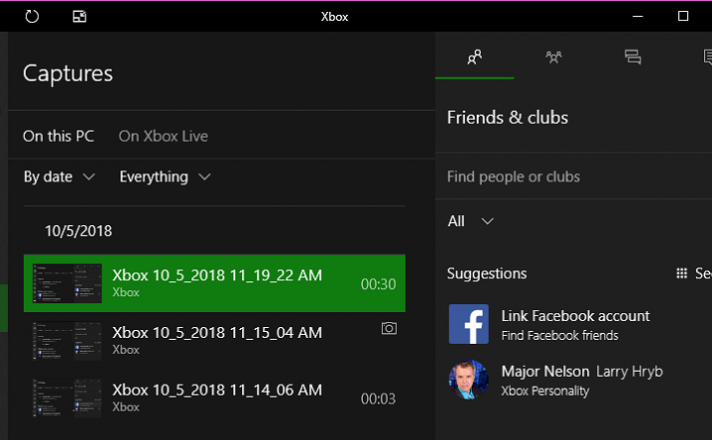Open the Friends tab icon
Screen dimensions: 712x440
point(475,57)
